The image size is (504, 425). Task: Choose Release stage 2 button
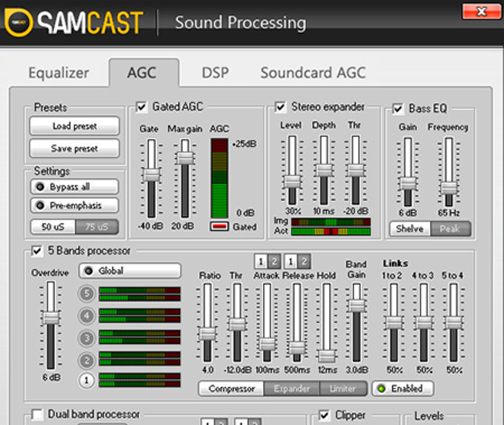304,261
